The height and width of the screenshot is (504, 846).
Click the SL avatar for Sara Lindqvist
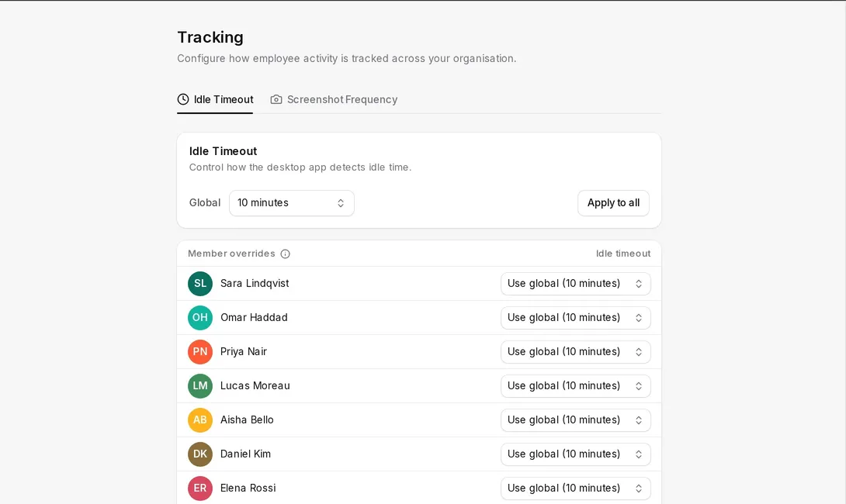pos(200,284)
